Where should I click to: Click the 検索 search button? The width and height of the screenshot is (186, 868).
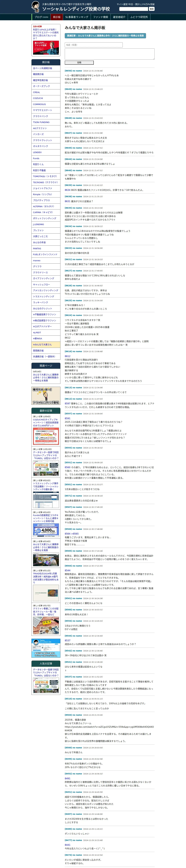click(152, 9)
